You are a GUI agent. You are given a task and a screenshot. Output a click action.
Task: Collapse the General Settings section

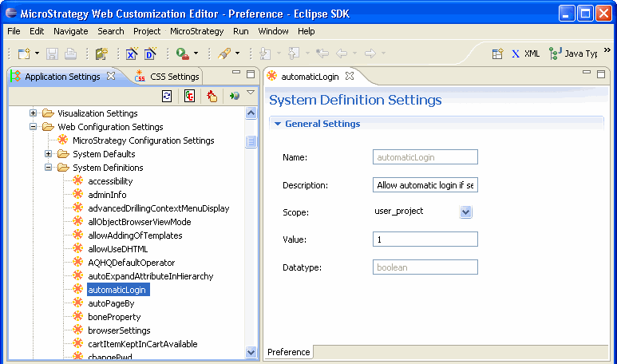pyautogui.click(x=278, y=124)
